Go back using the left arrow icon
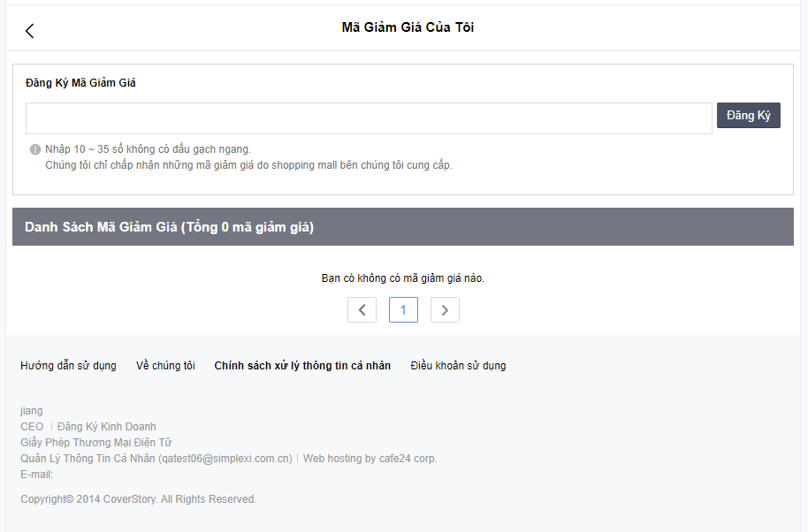Screen dimensions: 808x532 (29, 31)
